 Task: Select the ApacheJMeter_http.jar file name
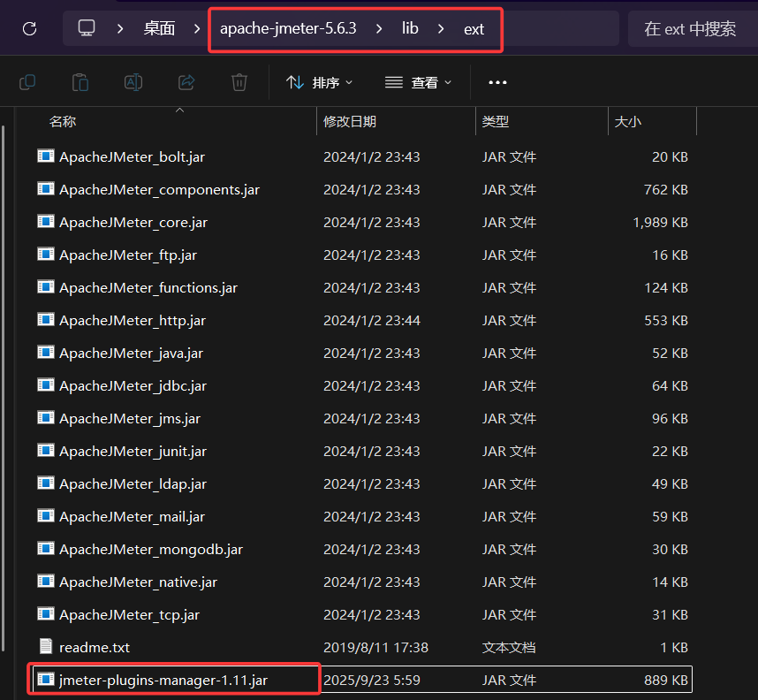(x=133, y=321)
